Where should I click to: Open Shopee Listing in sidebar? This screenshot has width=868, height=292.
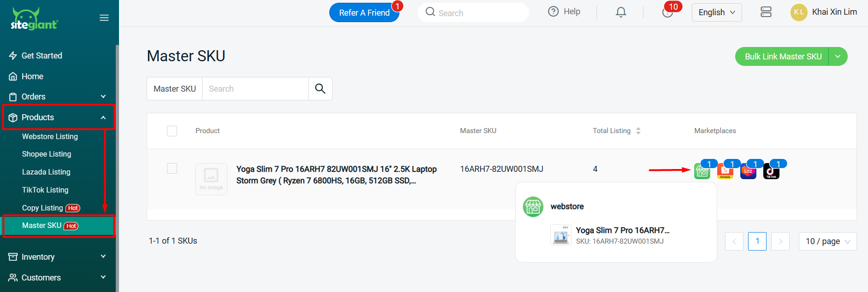pyautogui.click(x=47, y=154)
